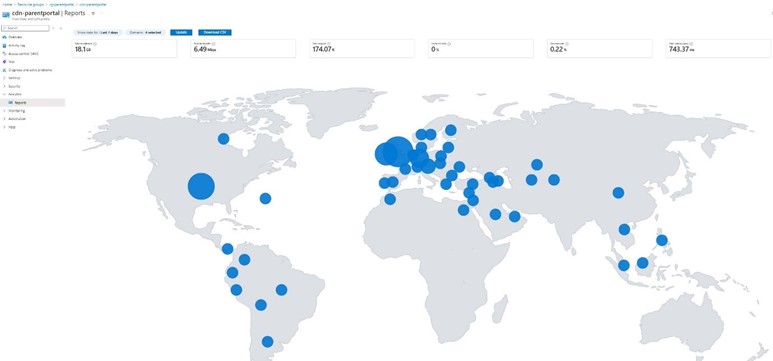This screenshot has width=773, height=361.
Task: Open the Overview page icon
Action: coord(4,37)
